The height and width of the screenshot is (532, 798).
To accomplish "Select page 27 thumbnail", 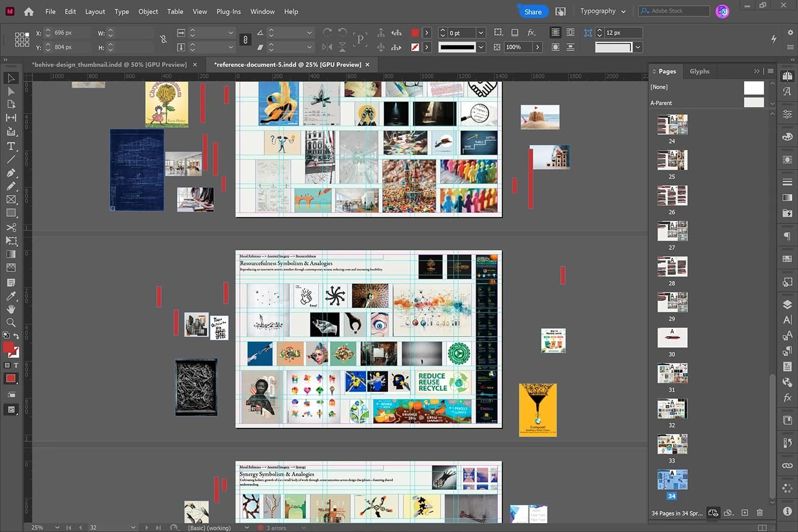I will click(672, 231).
